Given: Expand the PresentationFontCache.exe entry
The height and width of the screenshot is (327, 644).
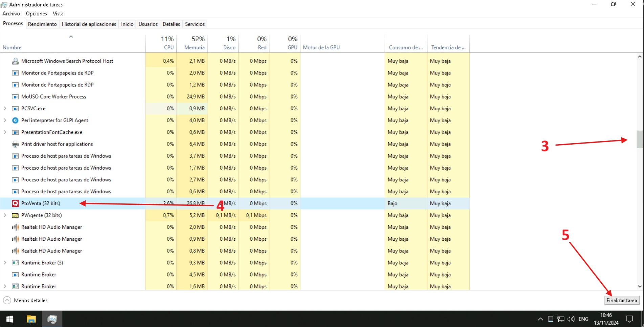Looking at the screenshot, I should coord(5,132).
